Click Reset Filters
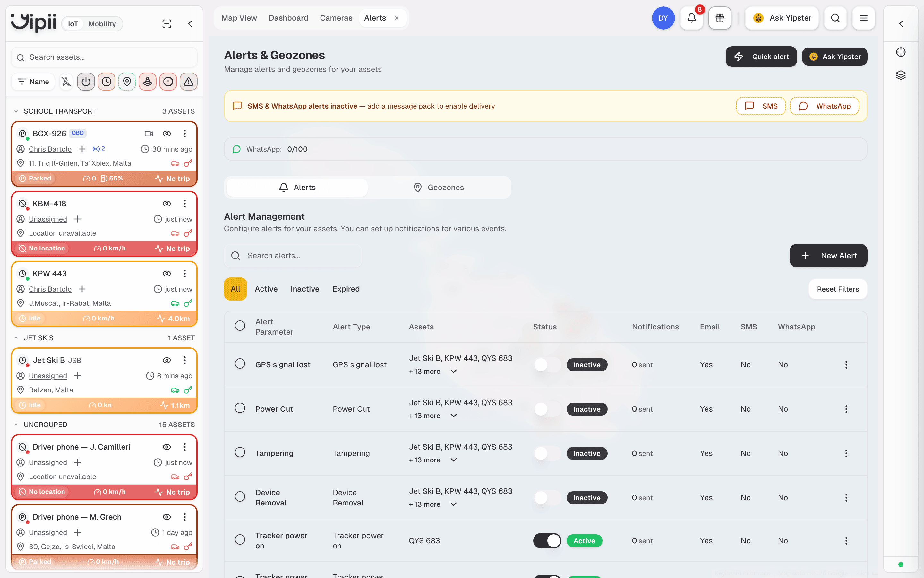This screenshot has height=578, width=924. pyautogui.click(x=838, y=289)
